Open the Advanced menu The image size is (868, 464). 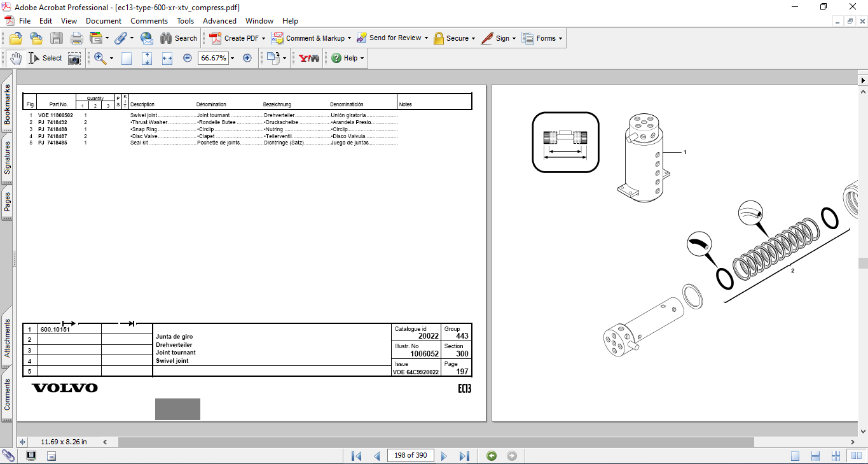[219, 21]
